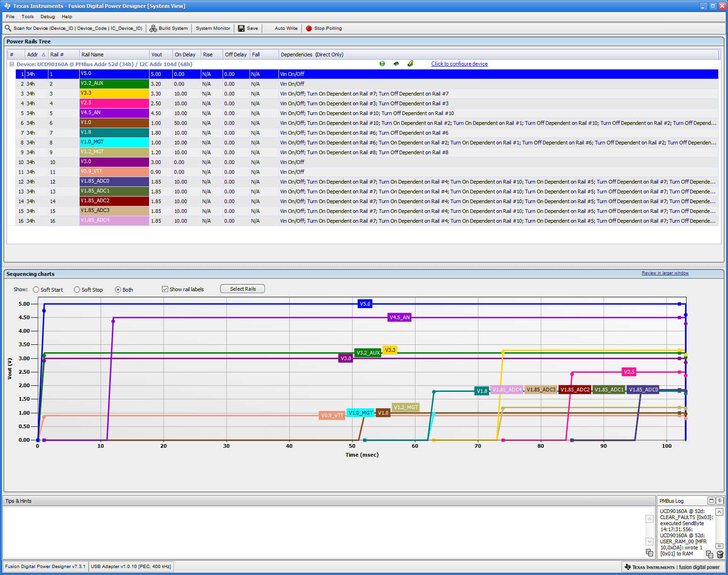Click the maximize icon of PMBus Log panel
Screen dimensions: 728x575
pos(711,500)
